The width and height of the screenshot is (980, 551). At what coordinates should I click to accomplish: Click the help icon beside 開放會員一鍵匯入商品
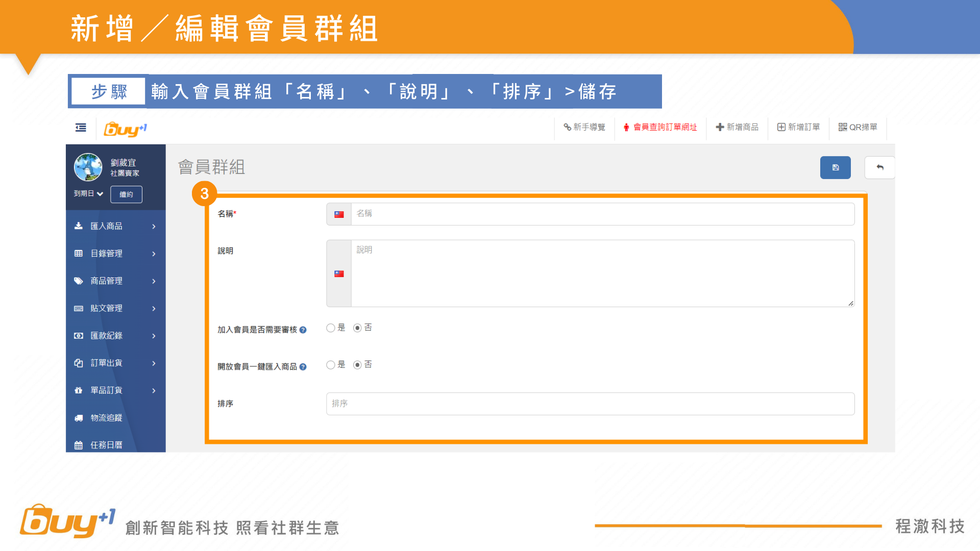(303, 367)
